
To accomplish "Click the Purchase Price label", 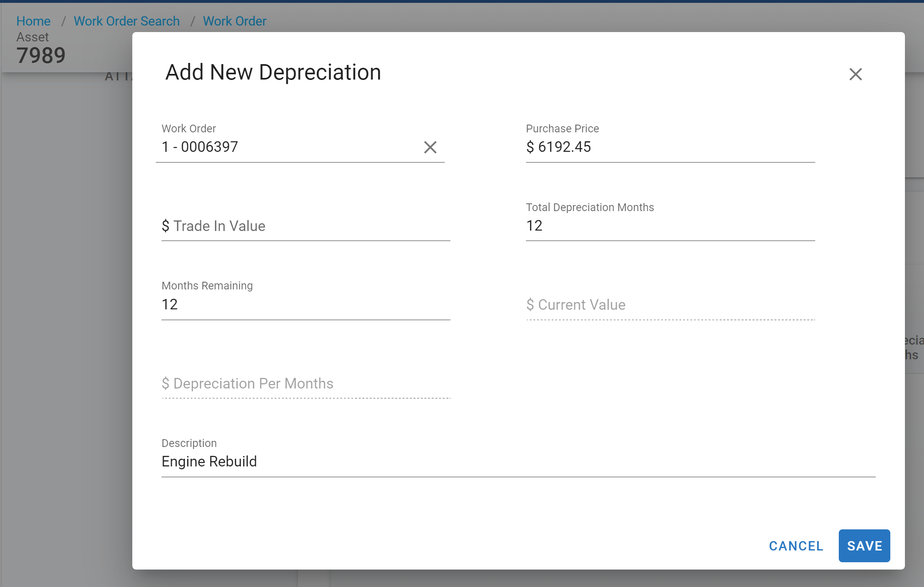I will (x=562, y=129).
